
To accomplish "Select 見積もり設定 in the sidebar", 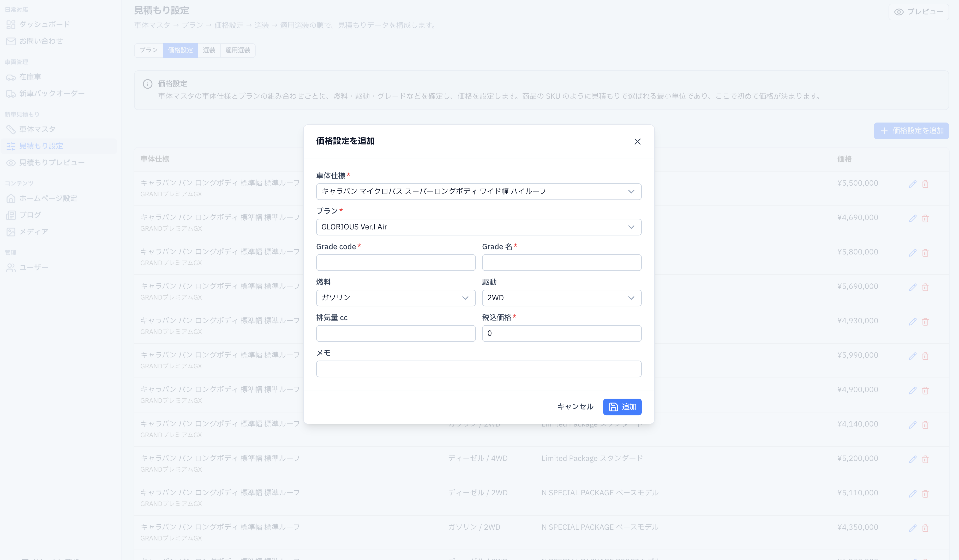I will pos(59,146).
